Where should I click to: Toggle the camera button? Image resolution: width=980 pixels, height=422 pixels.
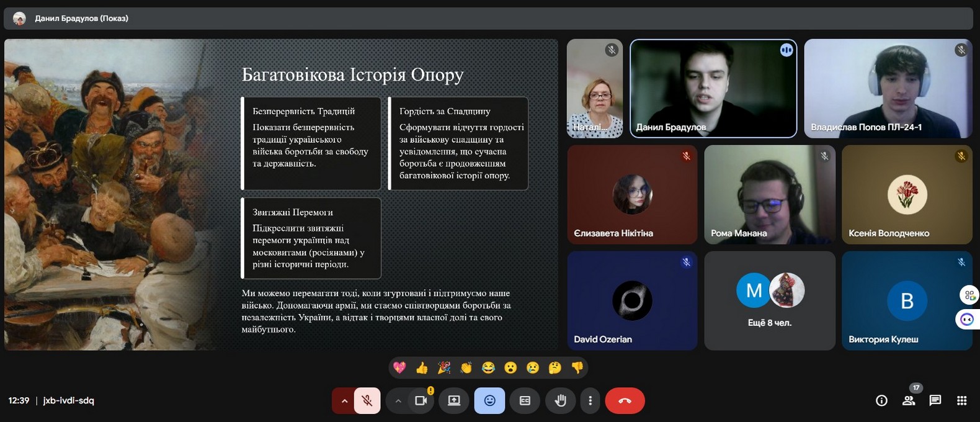[421, 401]
